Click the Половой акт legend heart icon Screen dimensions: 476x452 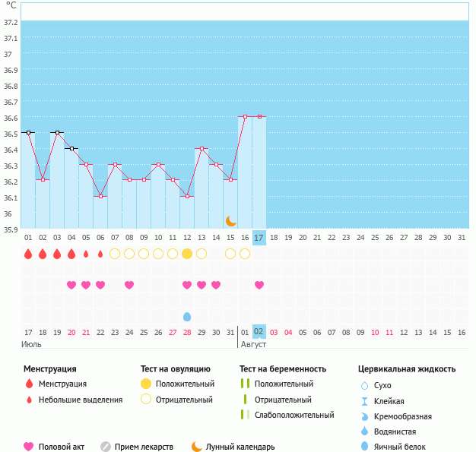click(x=30, y=447)
